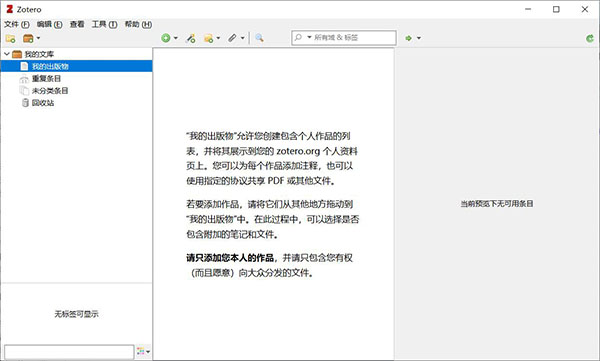Screen dimensions: 600x361
Task: Click the 回收站 trash can icon
Action: point(25,103)
